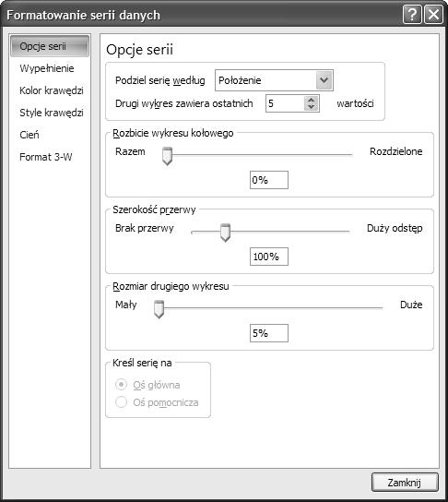Click the 5% second plot size field
The image size is (448, 502).
coord(269,333)
